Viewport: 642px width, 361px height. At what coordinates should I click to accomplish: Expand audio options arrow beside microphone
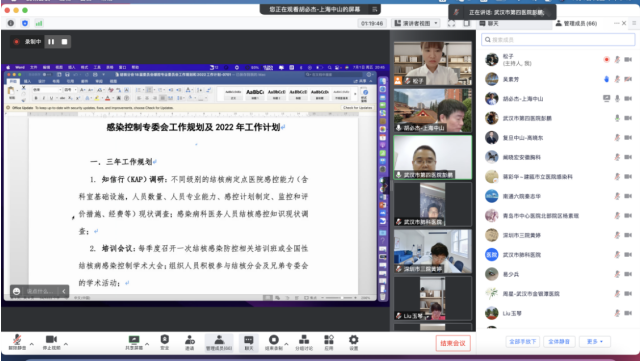coord(32,343)
